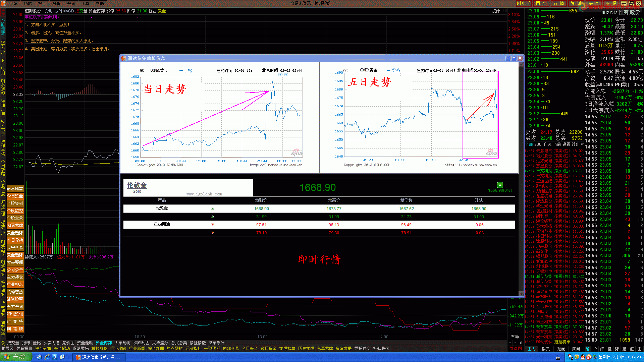Select the 笔 tab in the tick panel
The image size is (644, 362).
tap(588, 349)
